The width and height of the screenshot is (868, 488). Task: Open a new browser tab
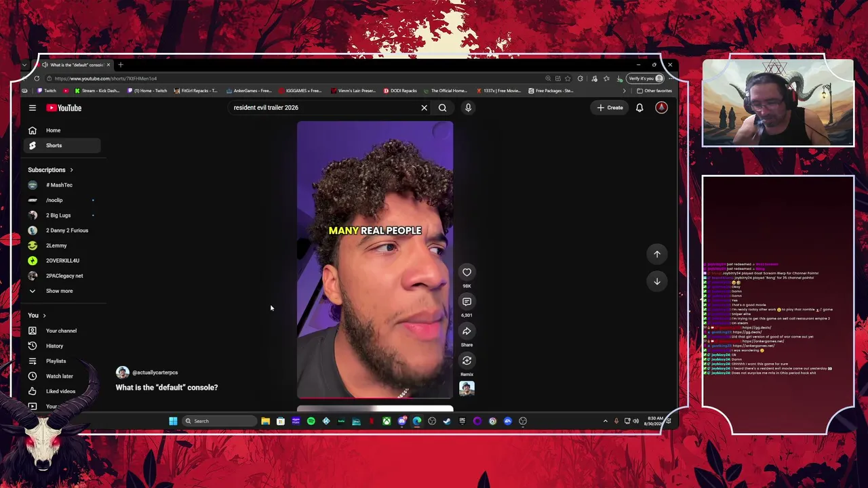(121, 65)
